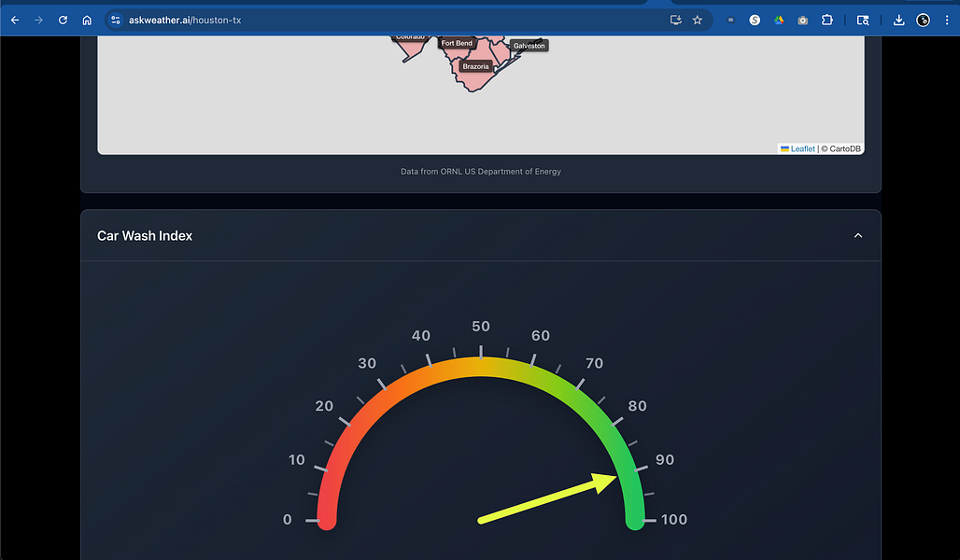Open the camera screenshot extension
960x560 pixels.
click(803, 21)
